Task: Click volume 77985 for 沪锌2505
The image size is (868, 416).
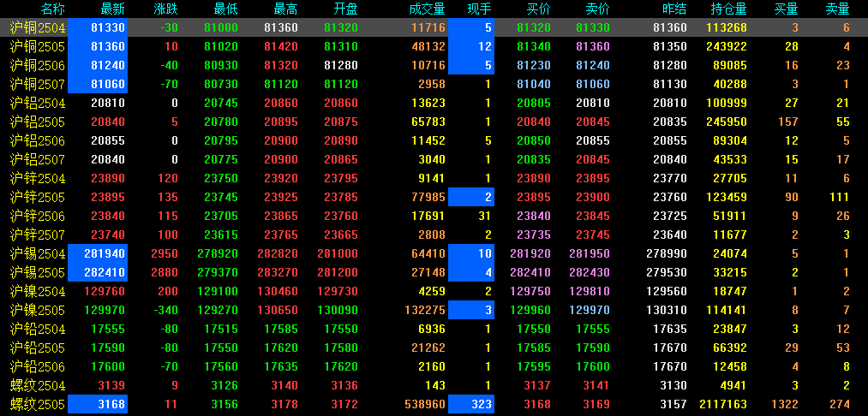Action: coord(428,197)
